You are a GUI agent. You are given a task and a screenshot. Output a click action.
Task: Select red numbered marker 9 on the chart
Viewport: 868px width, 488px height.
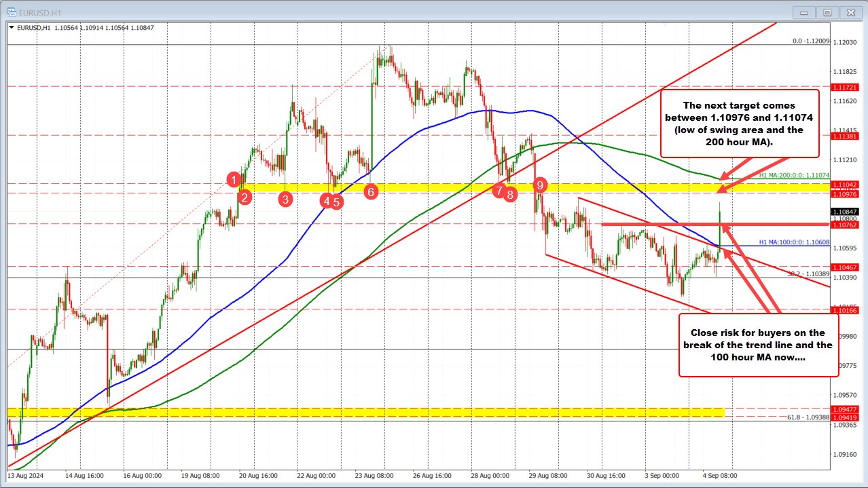tap(540, 184)
